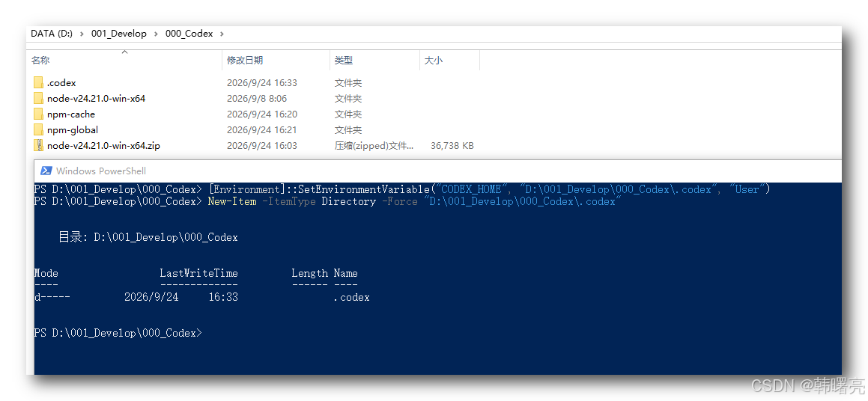Click the Windows PowerShell window title

tap(101, 171)
